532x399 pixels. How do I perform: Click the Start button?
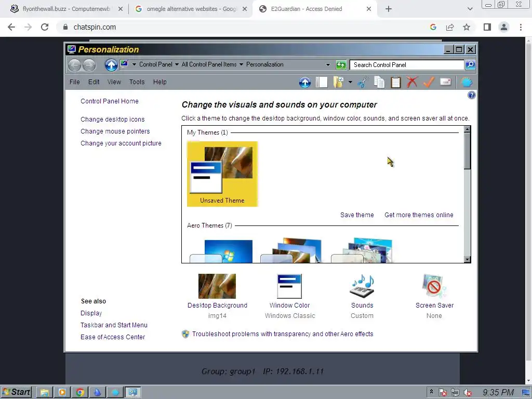point(16,392)
